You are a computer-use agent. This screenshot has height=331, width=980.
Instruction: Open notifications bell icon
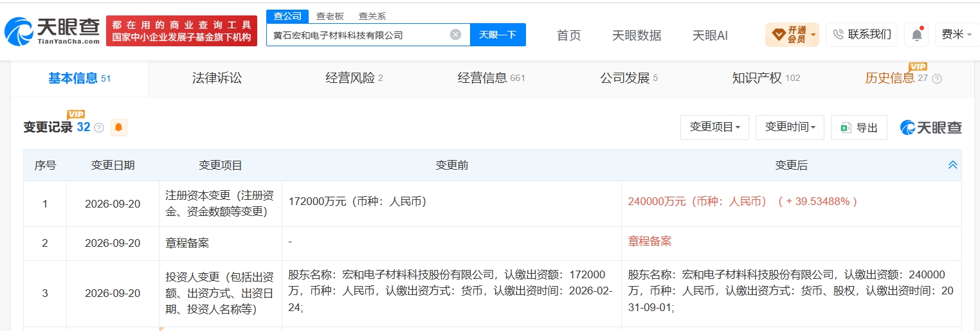[916, 35]
